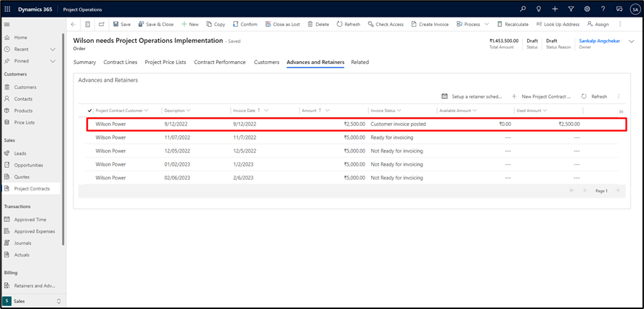
Task: Open the Sankalp Angchekar owner link
Action: (600, 41)
